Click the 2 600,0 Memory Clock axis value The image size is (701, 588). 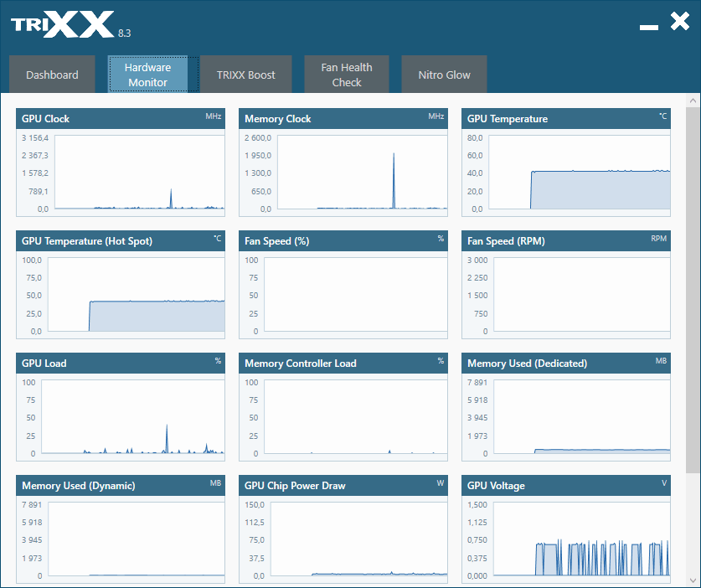coord(257,137)
